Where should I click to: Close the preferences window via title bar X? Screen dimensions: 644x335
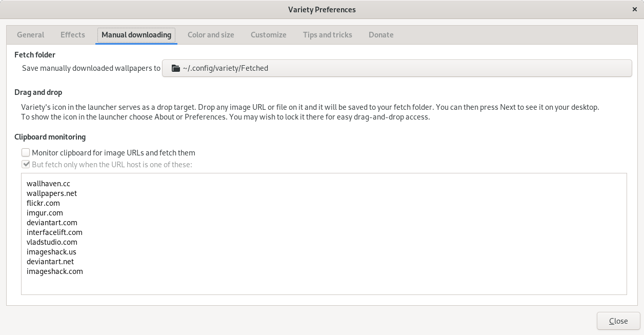[x=635, y=9]
